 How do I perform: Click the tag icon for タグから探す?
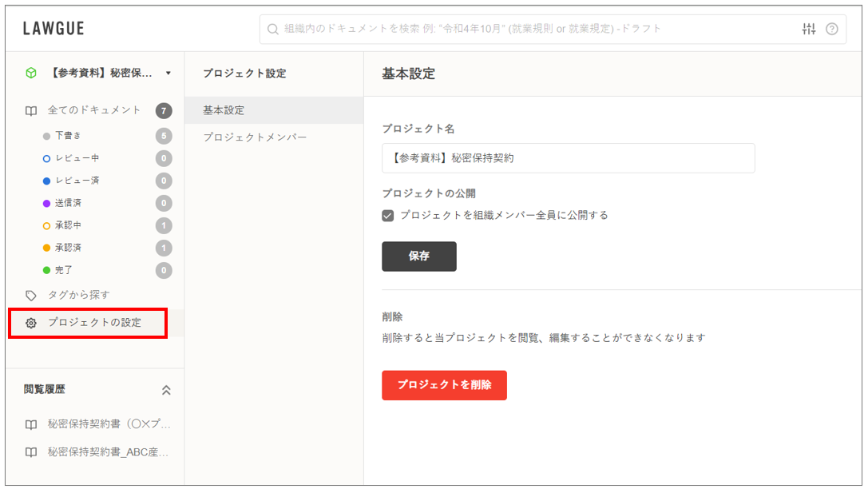click(31, 295)
